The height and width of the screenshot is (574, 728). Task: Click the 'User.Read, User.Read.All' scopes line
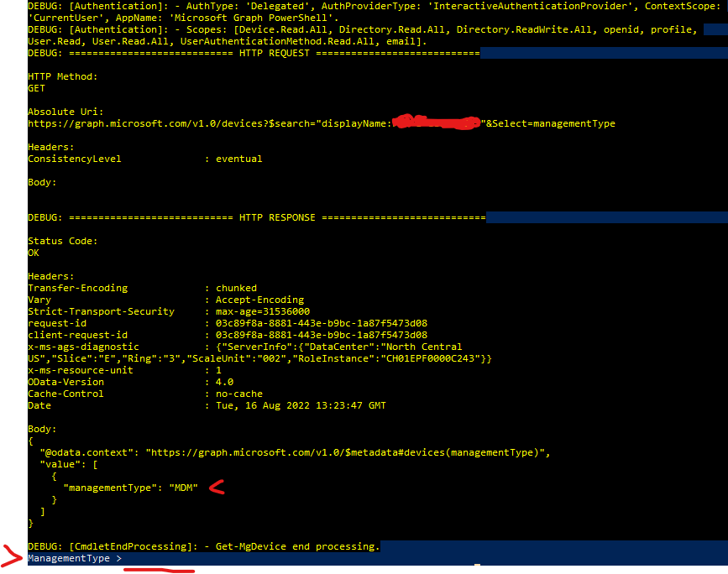tap(227, 41)
